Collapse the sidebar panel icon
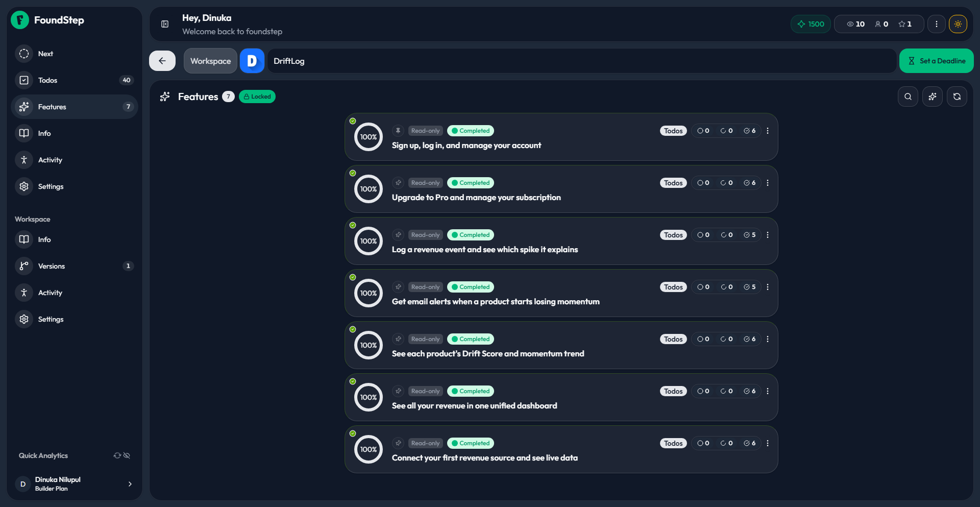Screen dimensions: 980x507 click(165, 24)
